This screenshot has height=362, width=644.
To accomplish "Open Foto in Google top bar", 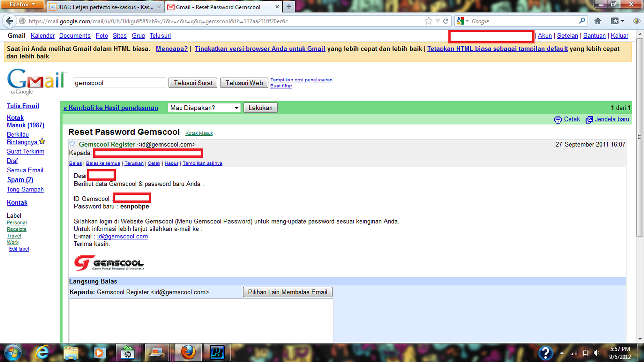I will pos(102,36).
